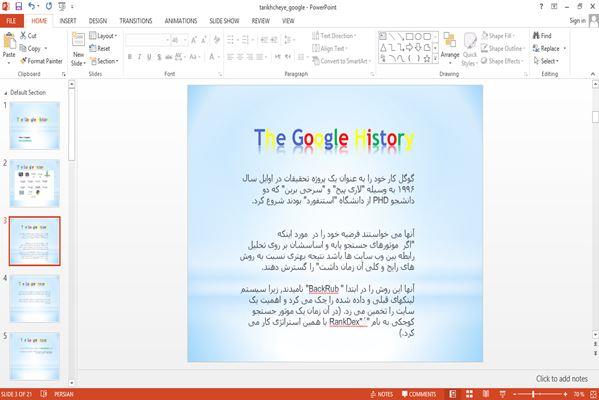599x400 pixels.
Task: Save the presentation from the quick access toolbar
Action: tap(18, 6)
